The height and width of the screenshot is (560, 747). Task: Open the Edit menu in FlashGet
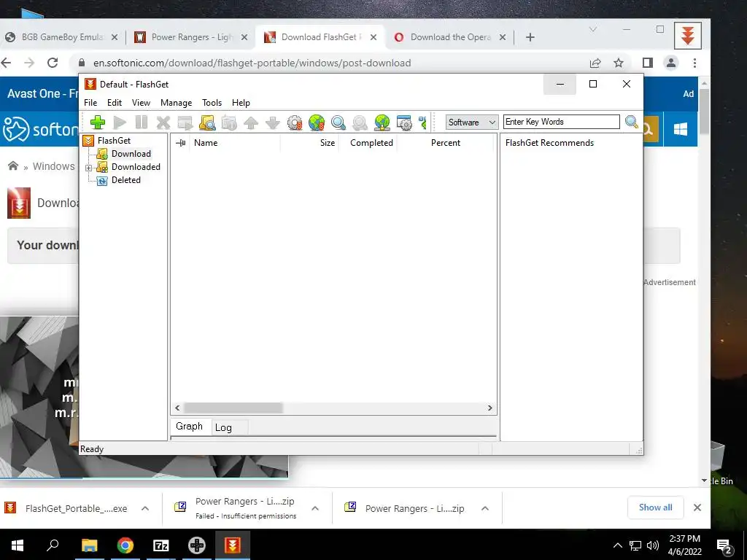coord(115,102)
